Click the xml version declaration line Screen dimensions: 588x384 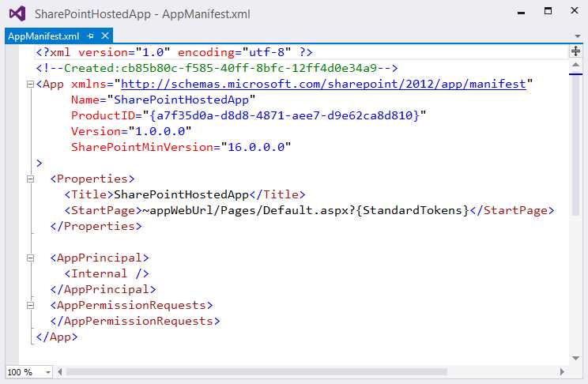(x=174, y=52)
